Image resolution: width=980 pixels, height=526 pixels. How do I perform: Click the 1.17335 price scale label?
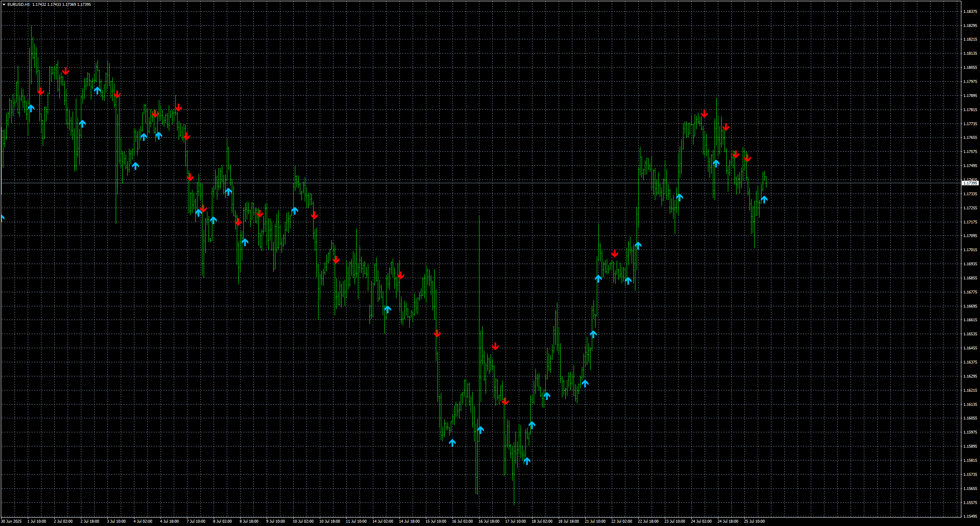(x=970, y=194)
